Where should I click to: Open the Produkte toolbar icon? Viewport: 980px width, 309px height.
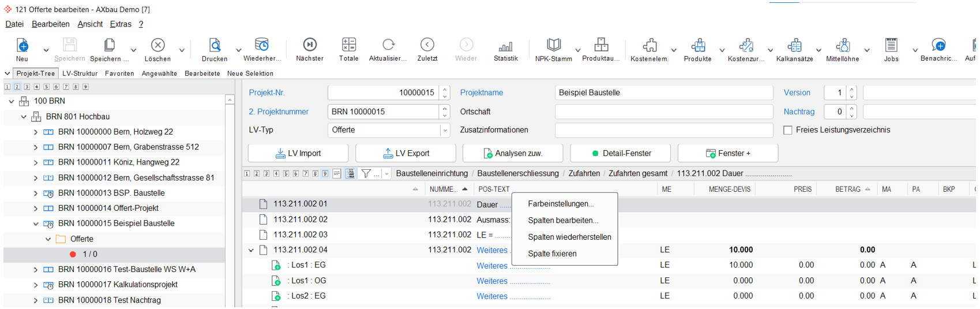698,45
